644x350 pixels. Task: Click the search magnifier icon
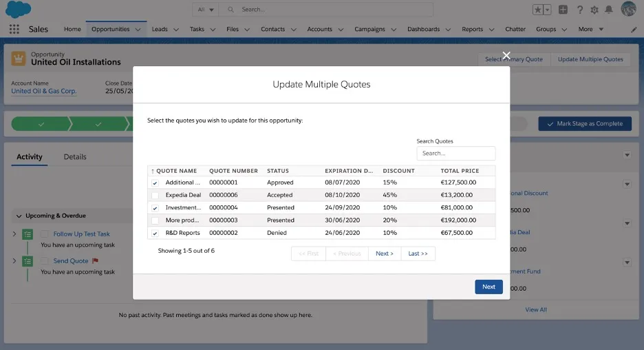click(x=230, y=10)
